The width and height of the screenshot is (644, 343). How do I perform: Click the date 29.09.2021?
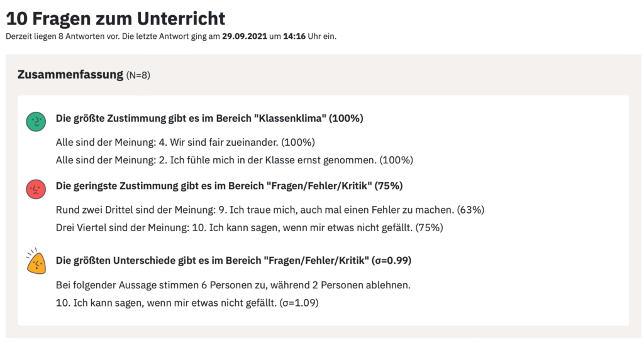pyautogui.click(x=245, y=36)
